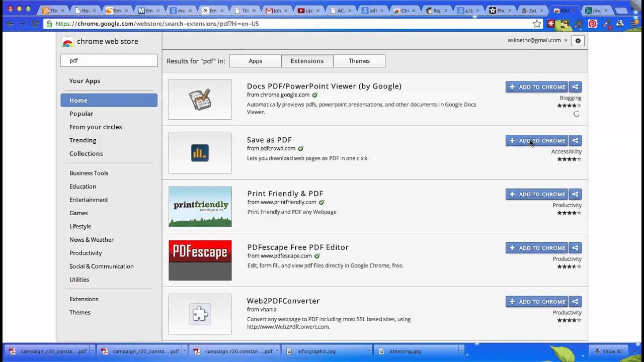The image size is (644, 362).
Task: Open the Collections section
Action: 86,154
